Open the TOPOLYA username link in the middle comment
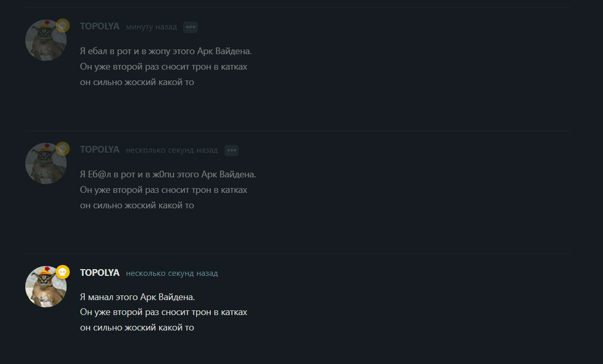This screenshot has width=603, height=364. click(100, 150)
